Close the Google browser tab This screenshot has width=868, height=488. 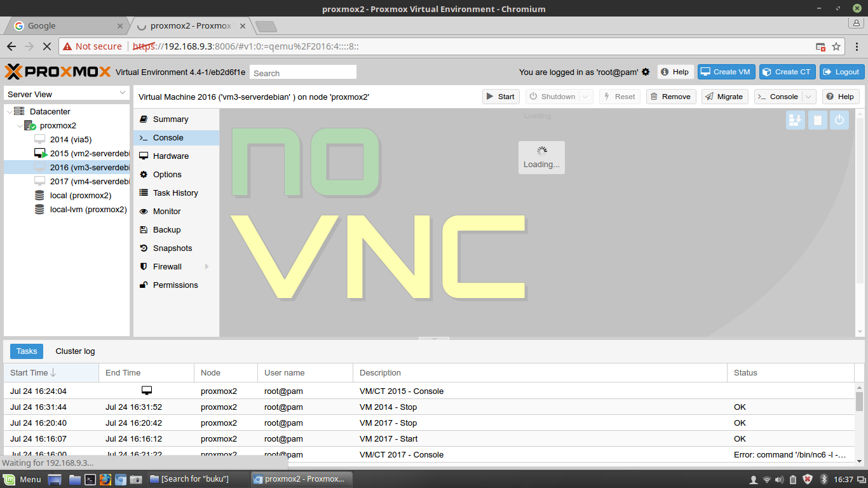point(121,26)
